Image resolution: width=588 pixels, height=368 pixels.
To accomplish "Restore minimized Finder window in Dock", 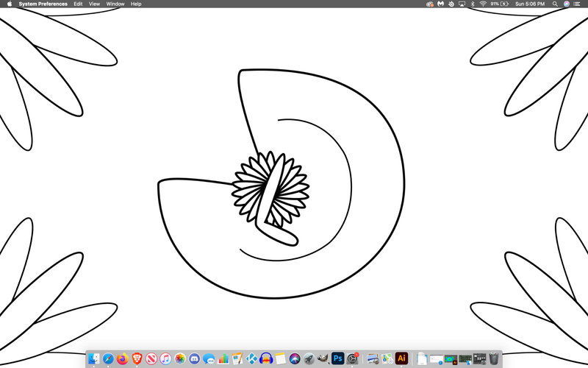I will click(x=465, y=359).
